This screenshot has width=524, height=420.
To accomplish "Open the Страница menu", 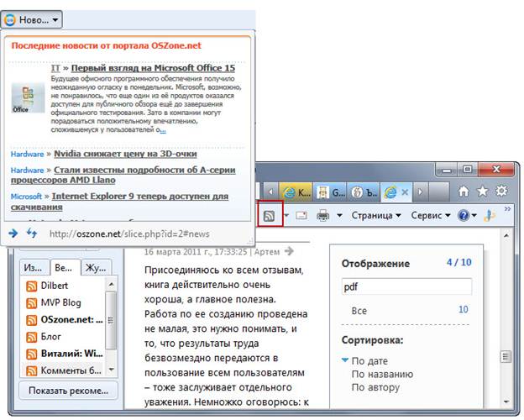I will pos(376,215).
